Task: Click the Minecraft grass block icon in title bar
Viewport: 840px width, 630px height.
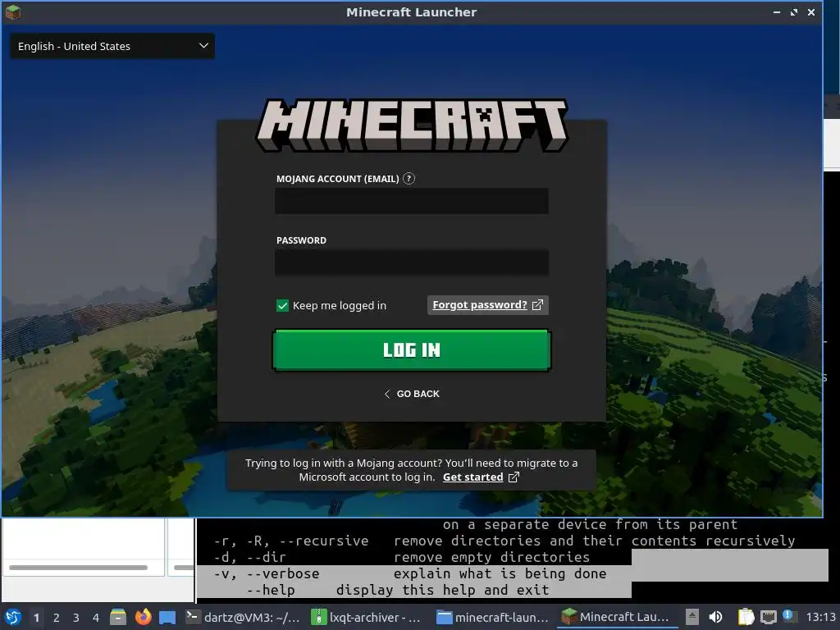Action: [x=13, y=11]
